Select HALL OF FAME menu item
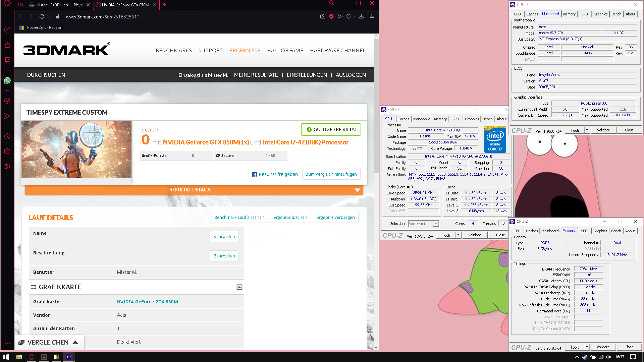Image resolution: width=644 pixels, height=362 pixels. coord(285,51)
